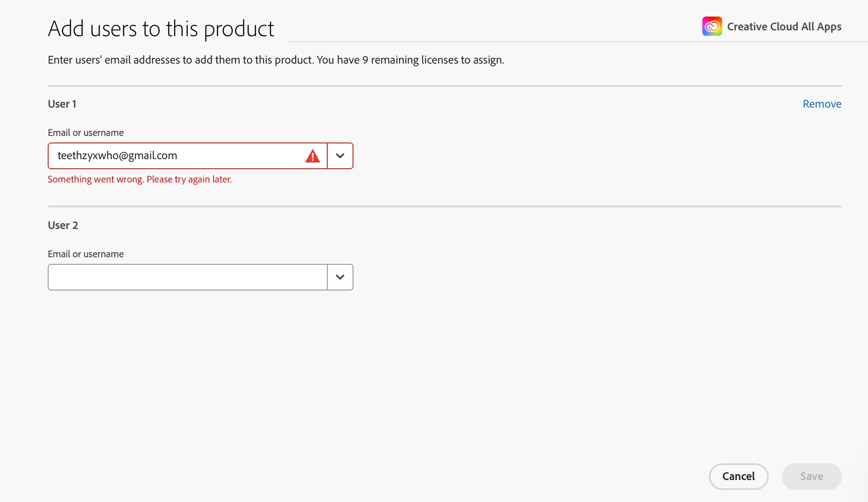868x502 pixels.
Task: Click the divider line above User 1
Action: 444,86
